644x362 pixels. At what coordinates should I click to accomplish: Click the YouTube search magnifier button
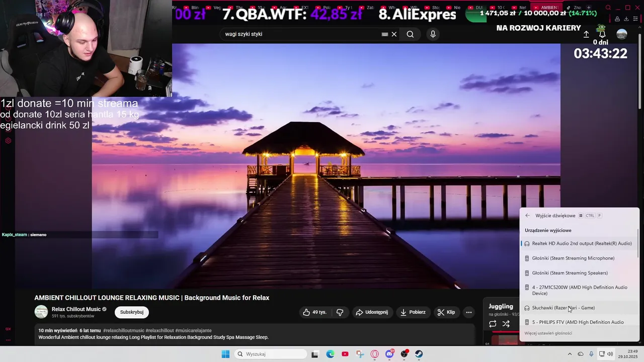coord(410,34)
